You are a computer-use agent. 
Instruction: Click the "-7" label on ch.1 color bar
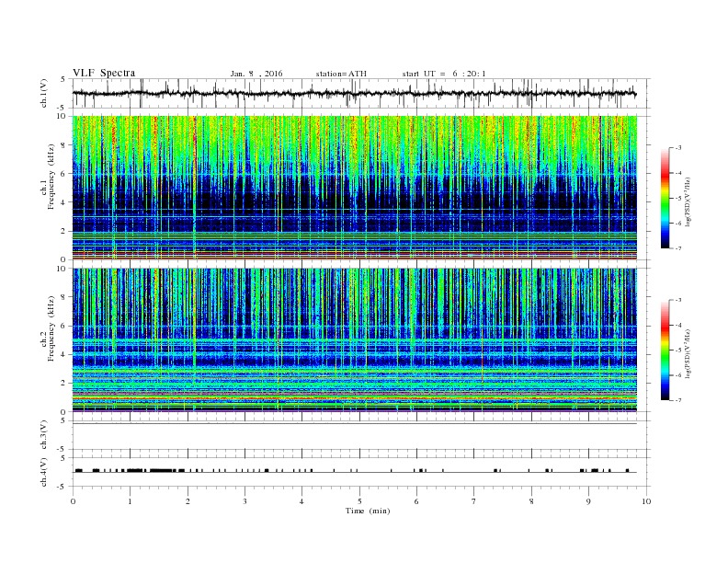pyautogui.click(x=678, y=248)
